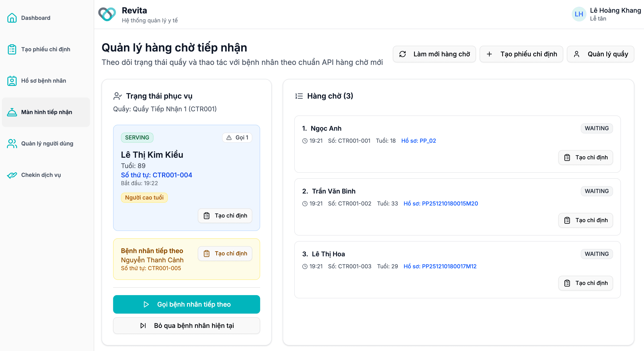Image resolution: width=644 pixels, height=351 pixels.
Task: Click the clock icon in Ngọc Anh's row
Action: [x=305, y=141]
